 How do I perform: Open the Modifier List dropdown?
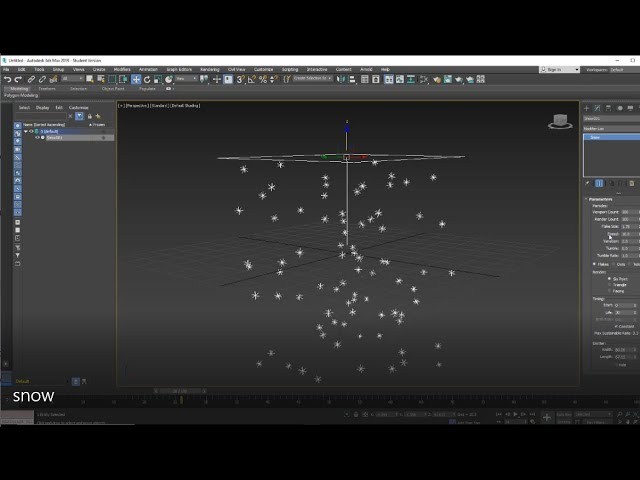click(x=611, y=129)
